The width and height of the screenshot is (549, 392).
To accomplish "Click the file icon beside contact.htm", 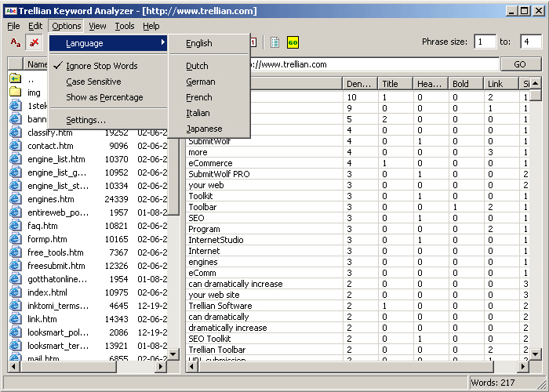I will (x=15, y=146).
